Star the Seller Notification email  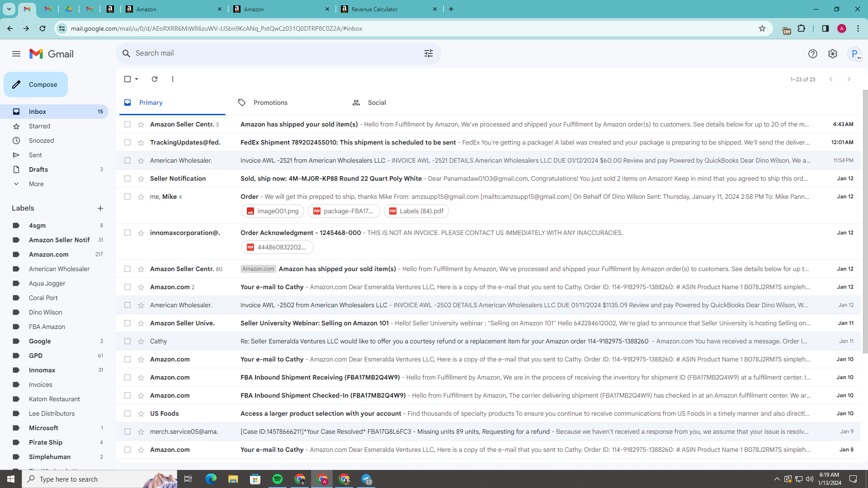tap(141, 178)
